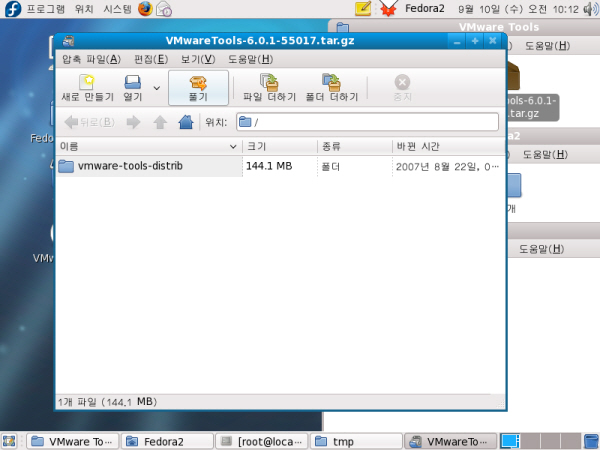This screenshot has width=600, height=450.
Task: Click the up one level arrow
Action: pos(160,122)
